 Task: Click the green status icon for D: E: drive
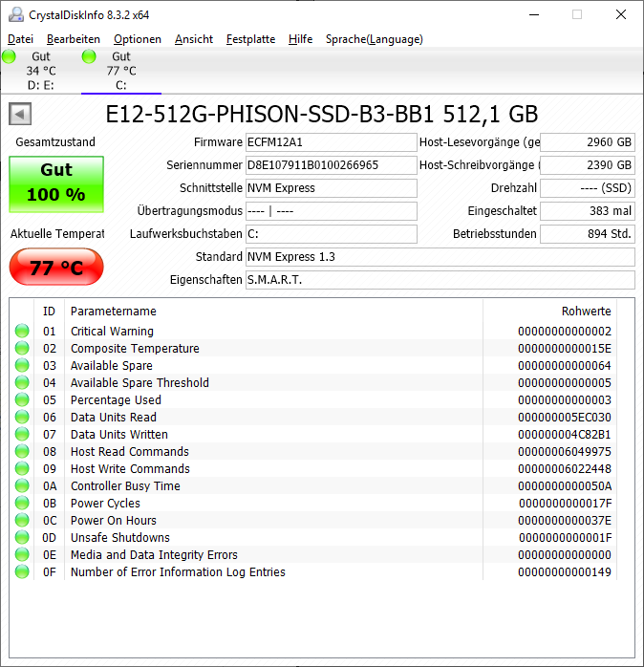click(x=9, y=56)
